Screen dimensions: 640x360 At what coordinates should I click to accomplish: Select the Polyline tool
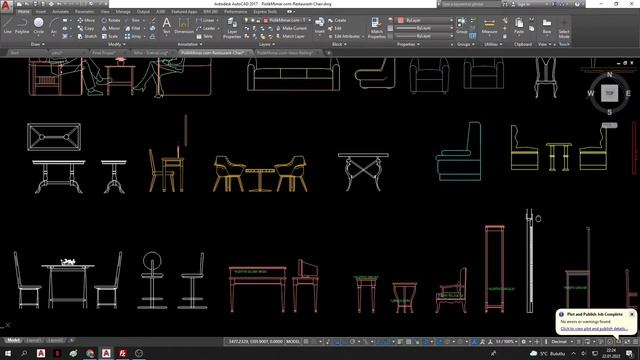[x=22, y=25]
